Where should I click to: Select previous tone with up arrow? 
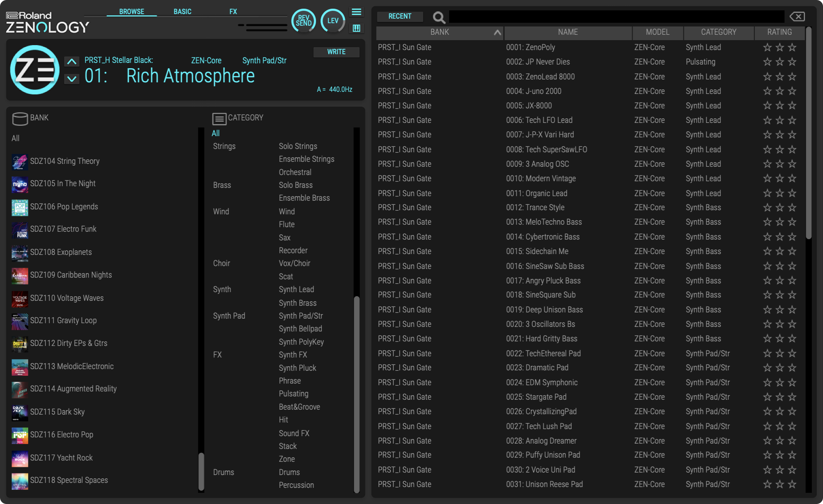72,62
